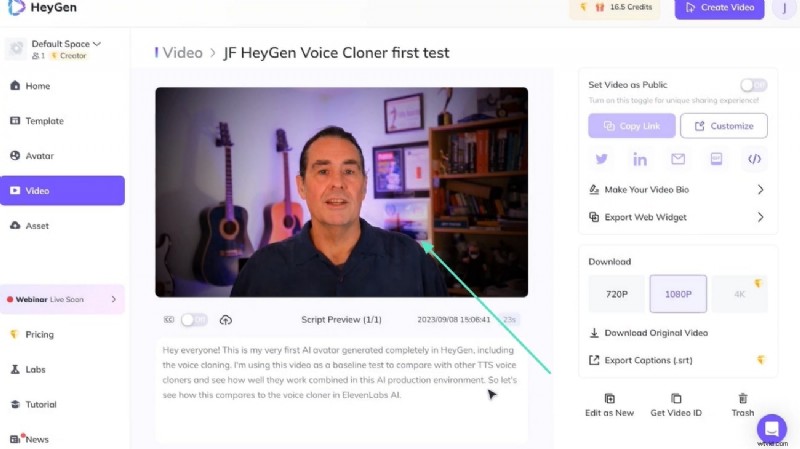
Task: Click the premium crown icon beside credits
Action: coord(583,7)
